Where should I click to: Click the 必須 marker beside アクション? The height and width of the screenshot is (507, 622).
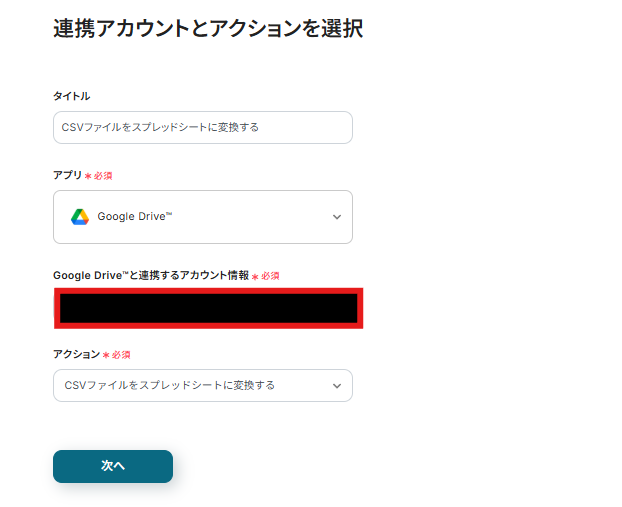click(121, 355)
